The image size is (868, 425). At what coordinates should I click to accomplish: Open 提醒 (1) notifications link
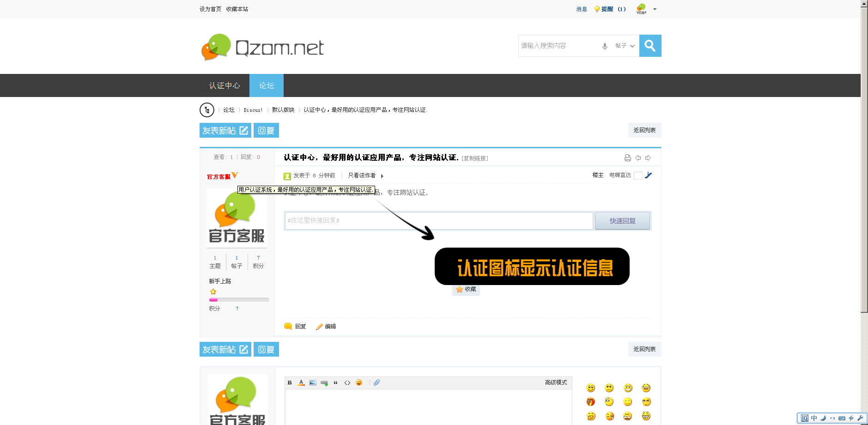pos(610,9)
